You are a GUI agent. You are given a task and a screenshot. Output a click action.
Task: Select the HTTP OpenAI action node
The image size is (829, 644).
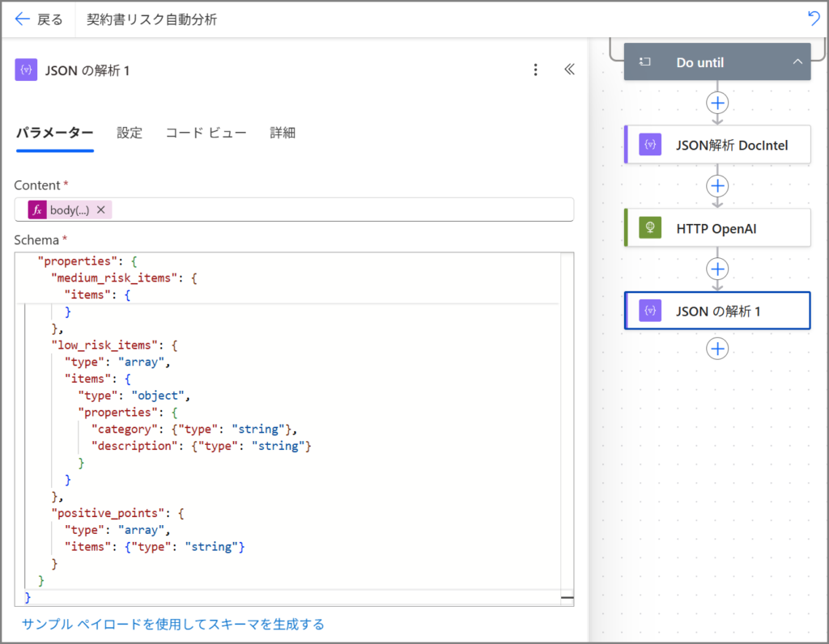point(717,228)
